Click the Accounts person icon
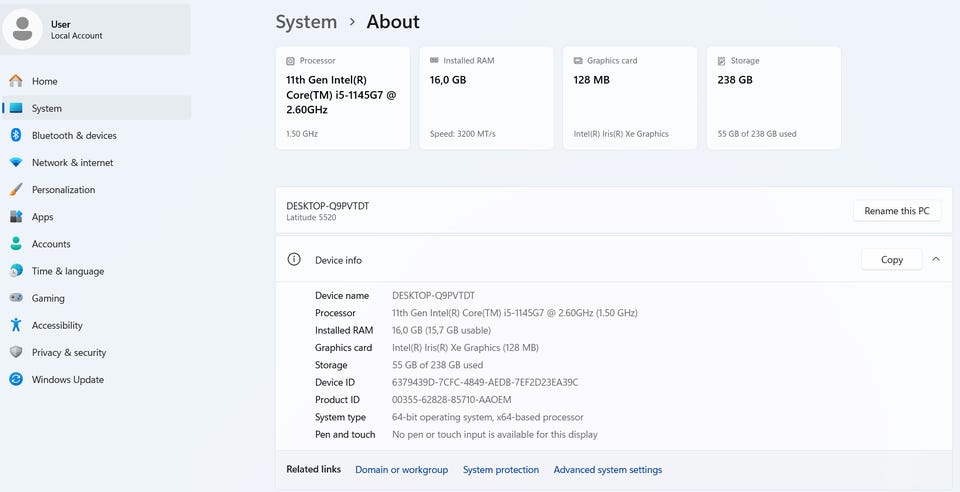 tap(16, 244)
